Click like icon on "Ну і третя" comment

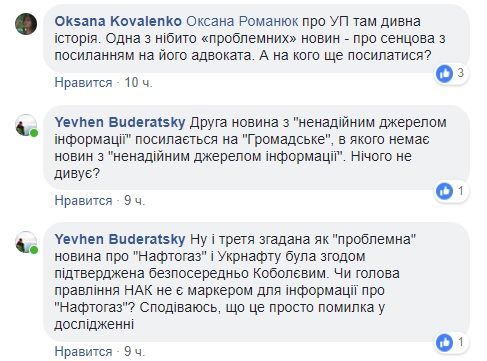click(x=444, y=343)
